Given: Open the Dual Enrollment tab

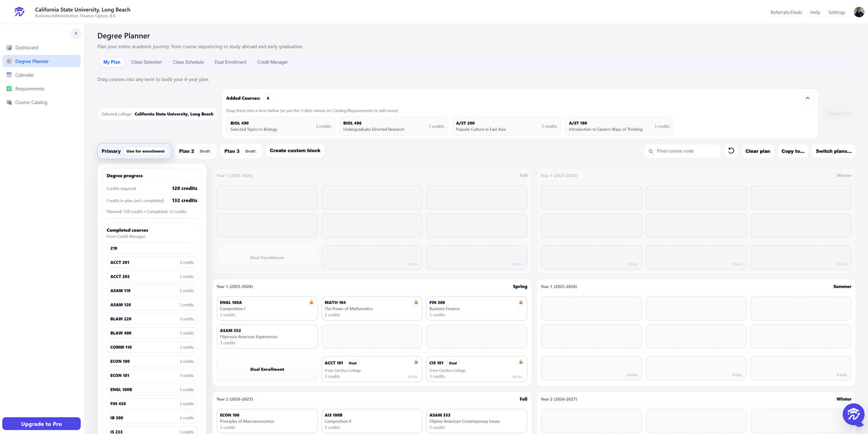Looking at the screenshot, I should pos(231,62).
